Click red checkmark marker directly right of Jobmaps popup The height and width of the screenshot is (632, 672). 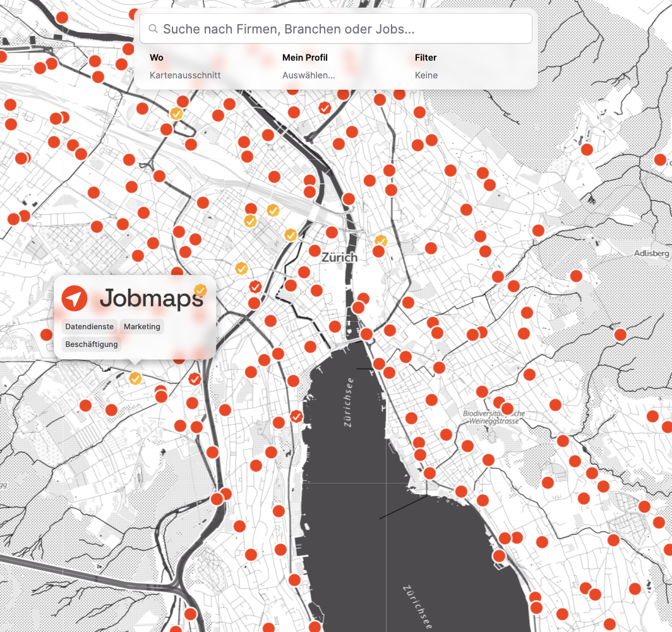(255, 287)
